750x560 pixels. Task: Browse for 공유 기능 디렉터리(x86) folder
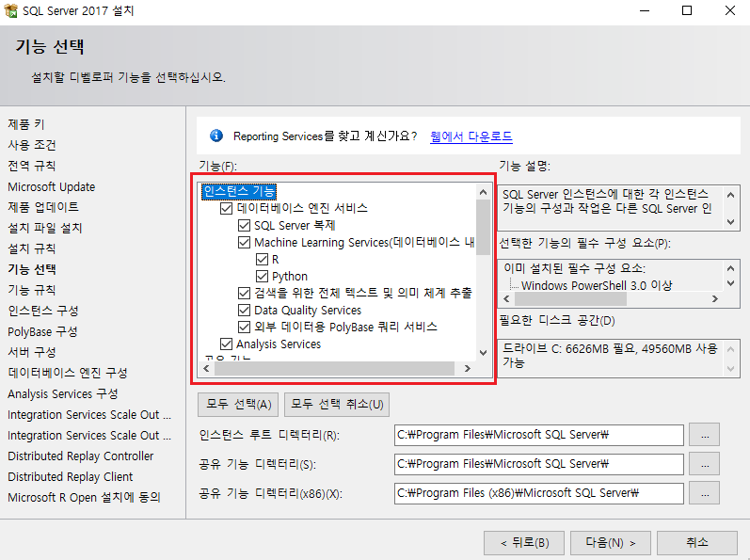click(704, 493)
